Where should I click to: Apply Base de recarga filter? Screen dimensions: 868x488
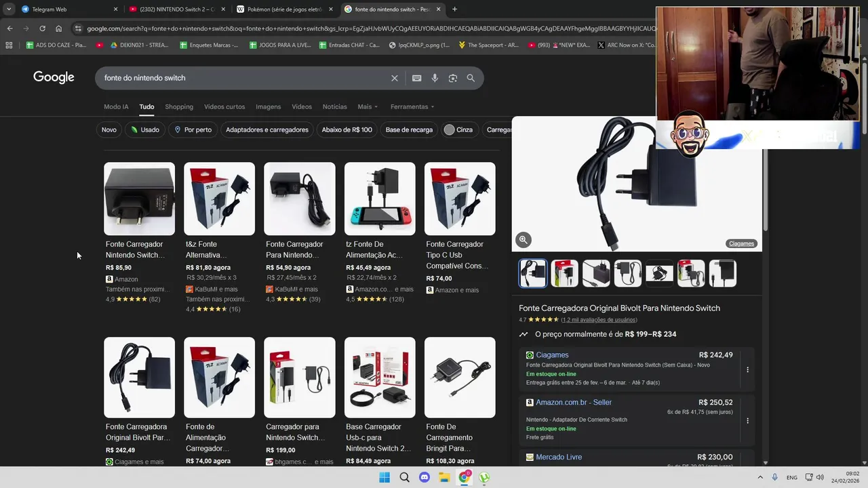[x=409, y=129]
